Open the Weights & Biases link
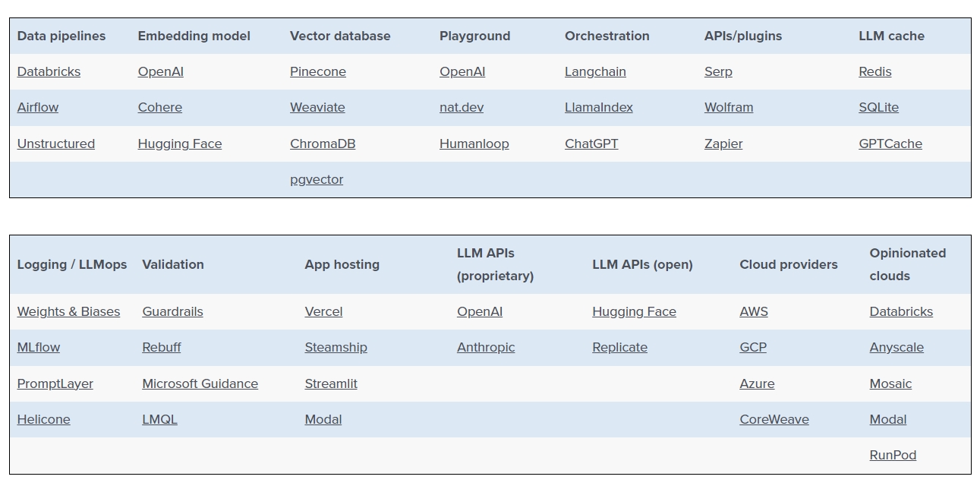Image resolution: width=980 pixels, height=486 pixels. [68, 311]
